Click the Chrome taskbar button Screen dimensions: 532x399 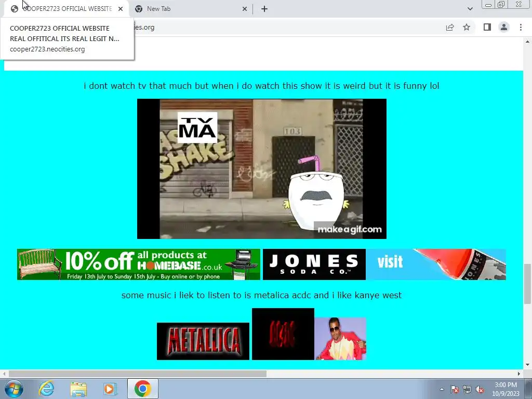pyautogui.click(x=142, y=389)
